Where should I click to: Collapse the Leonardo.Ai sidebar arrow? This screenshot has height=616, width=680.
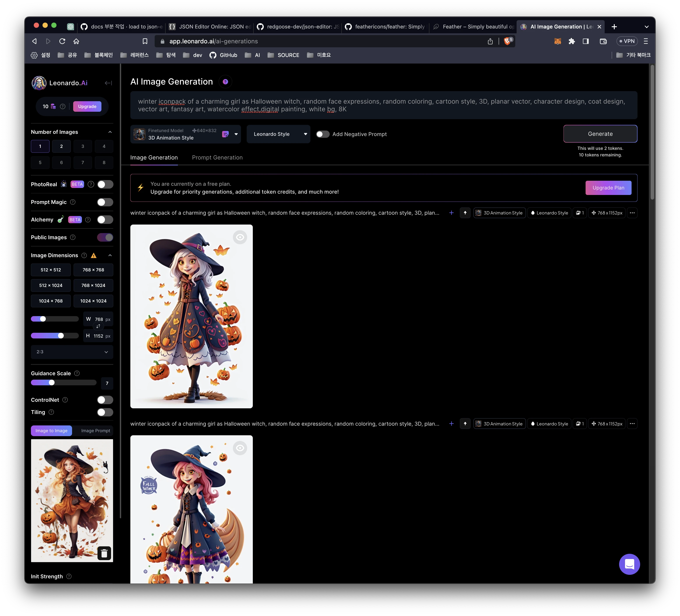108,83
